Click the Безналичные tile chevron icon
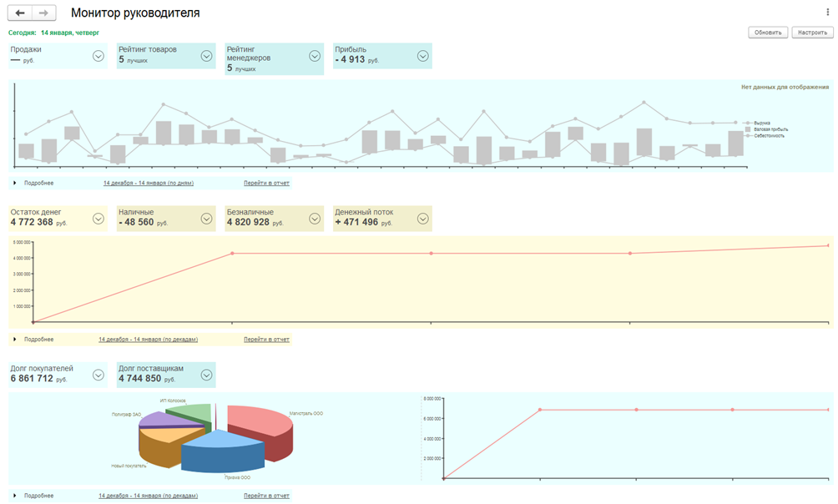Screen dimensions: 838x504 pos(315,219)
